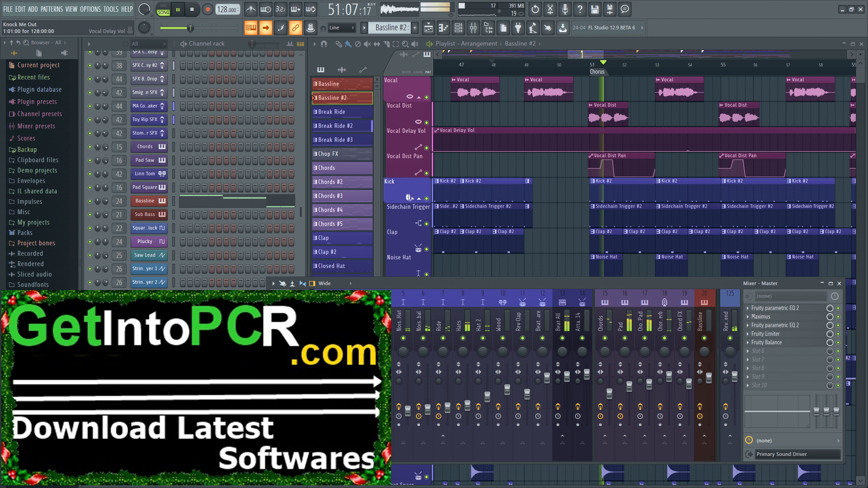Open the help question-mark icon
Image resolution: width=868 pixels, height=488 pixels.
pos(580,9)
